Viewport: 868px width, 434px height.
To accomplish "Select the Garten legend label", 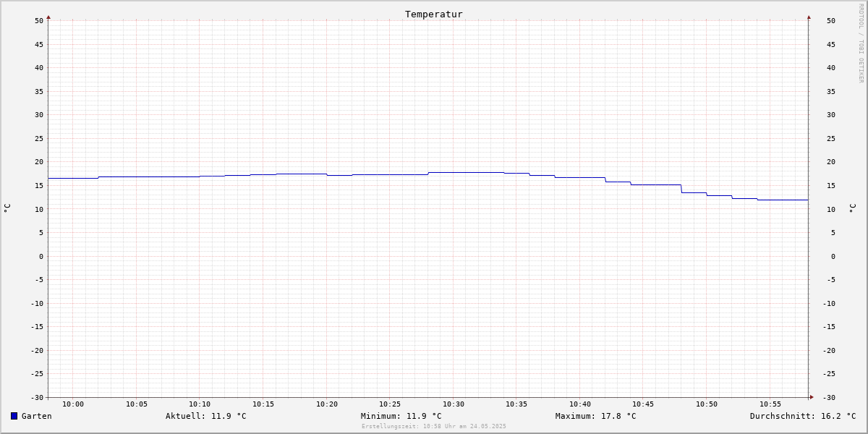I will 37,416.
